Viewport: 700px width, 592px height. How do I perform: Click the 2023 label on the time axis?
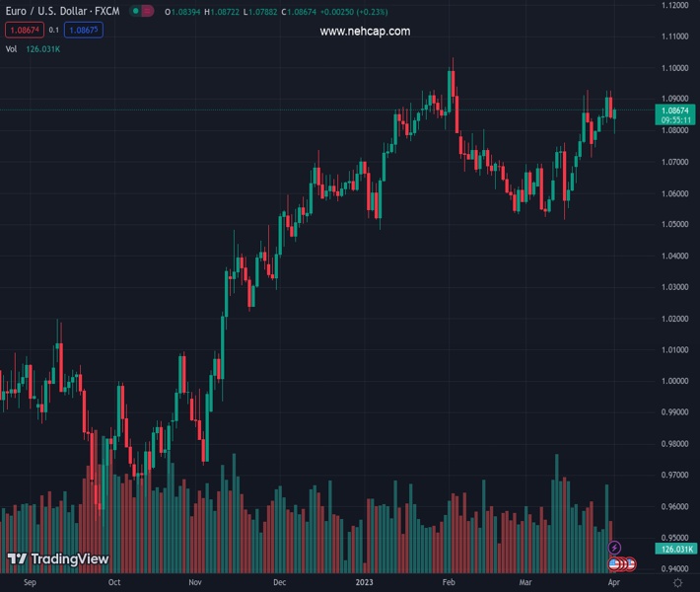366,583
